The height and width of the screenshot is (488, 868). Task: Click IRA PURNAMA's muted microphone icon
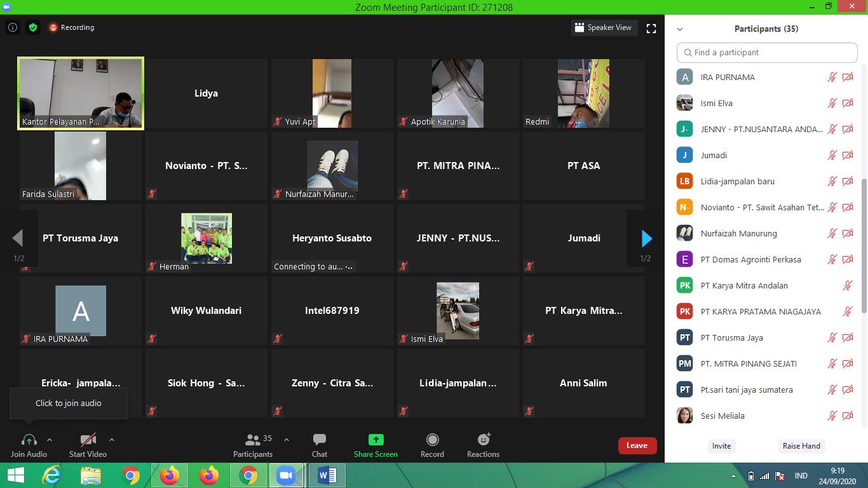[832, 77]
